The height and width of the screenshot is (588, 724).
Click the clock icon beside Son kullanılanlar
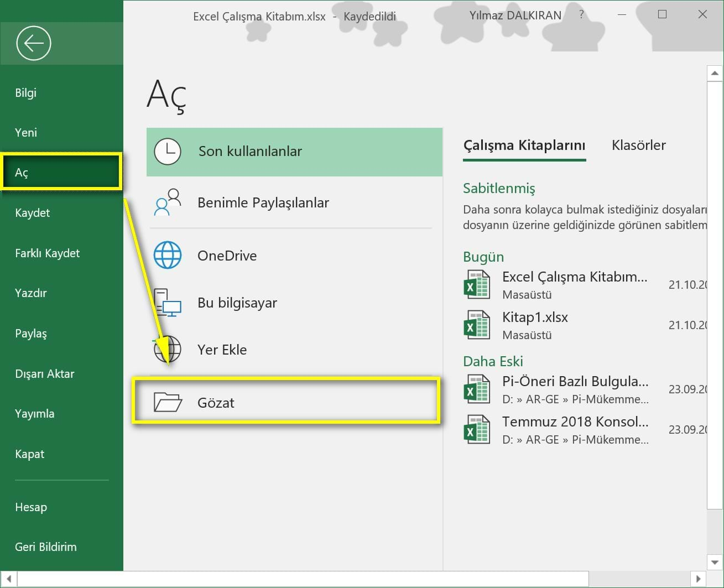pyautogui.click(x=167, y=152)
